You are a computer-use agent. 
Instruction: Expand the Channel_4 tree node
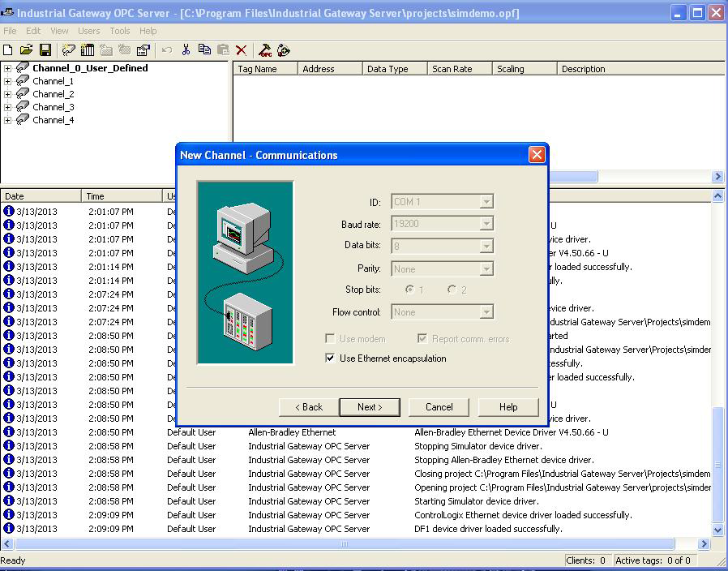[7, 120]
